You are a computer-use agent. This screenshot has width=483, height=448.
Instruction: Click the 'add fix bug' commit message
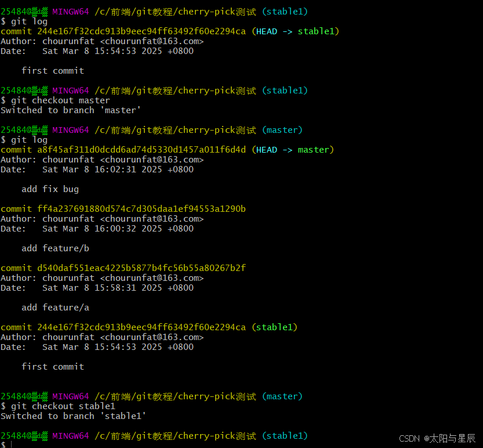[x=50, y=189]
